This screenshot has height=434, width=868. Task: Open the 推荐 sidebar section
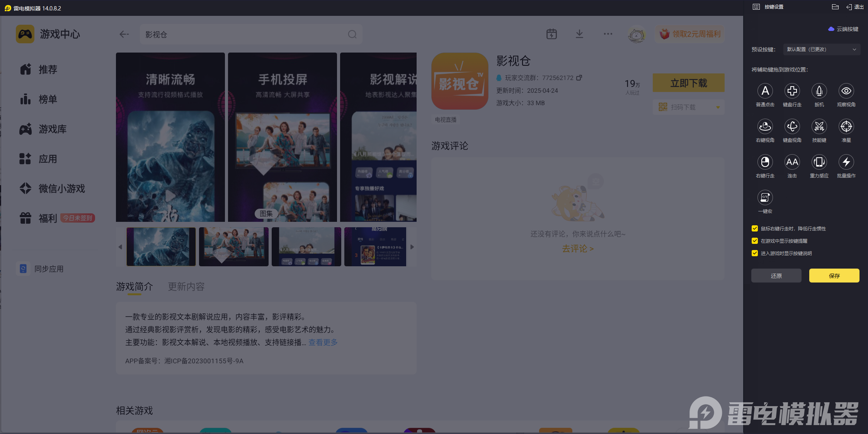(39, 70)
